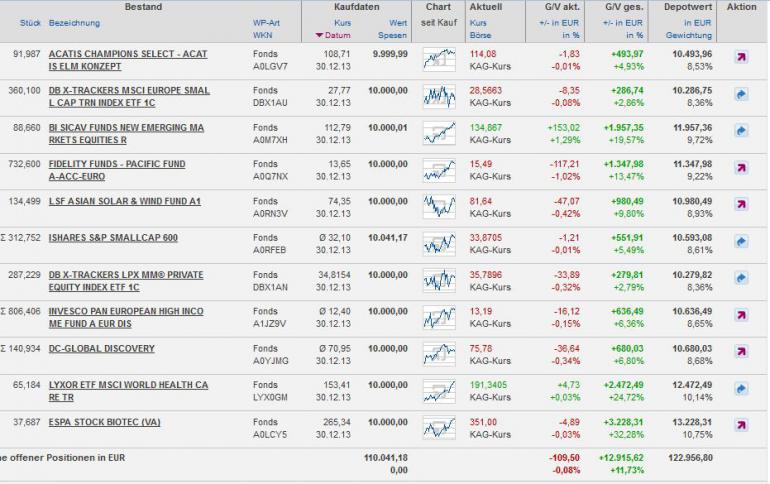Open the chart thumbnail for DC-Global Discovery
The image size is (770, 484).
(439, 354)
